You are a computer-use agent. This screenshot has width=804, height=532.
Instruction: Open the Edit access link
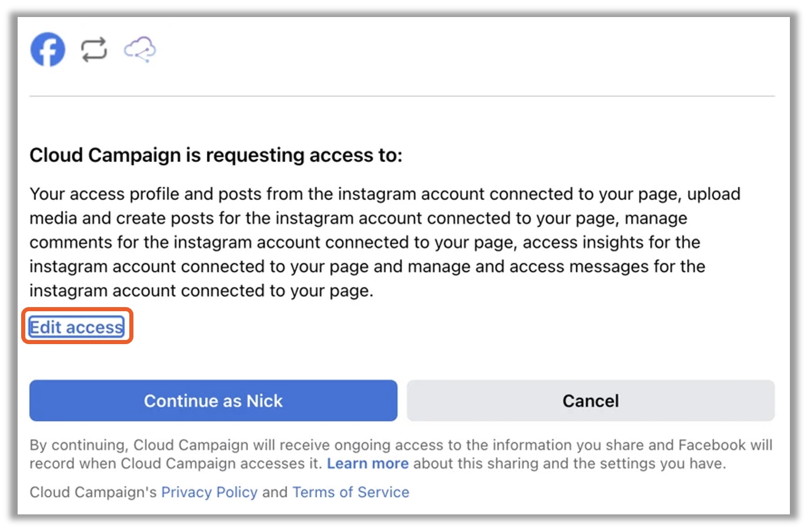point(76,327)
